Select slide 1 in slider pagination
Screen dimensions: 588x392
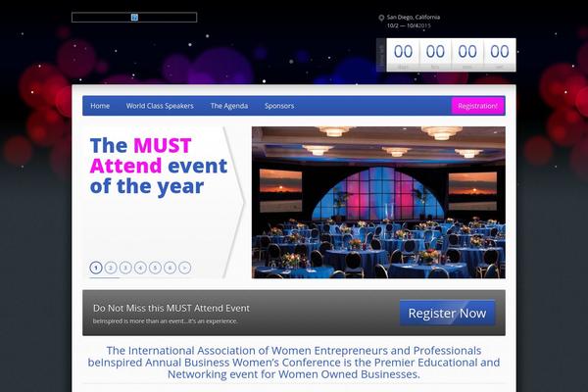96,268
